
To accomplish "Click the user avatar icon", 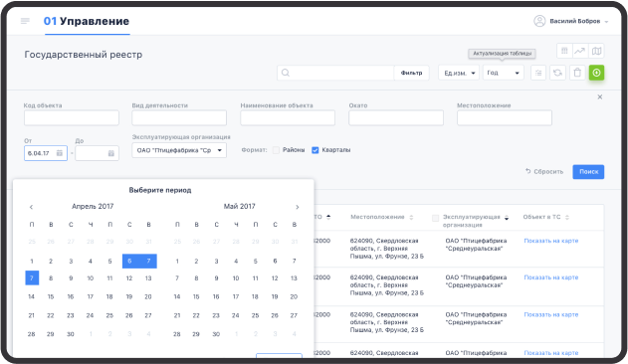I will (539, 21).
